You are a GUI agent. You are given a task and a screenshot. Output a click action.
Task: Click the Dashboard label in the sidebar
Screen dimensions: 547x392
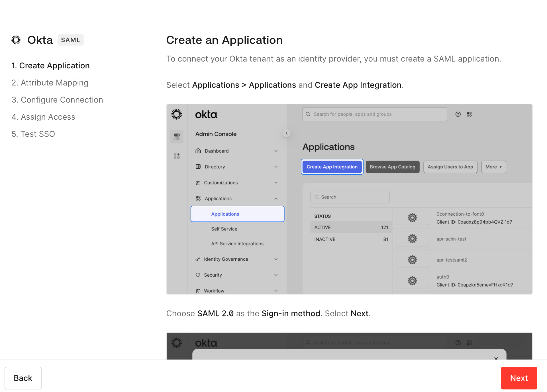tap(217, 151)
